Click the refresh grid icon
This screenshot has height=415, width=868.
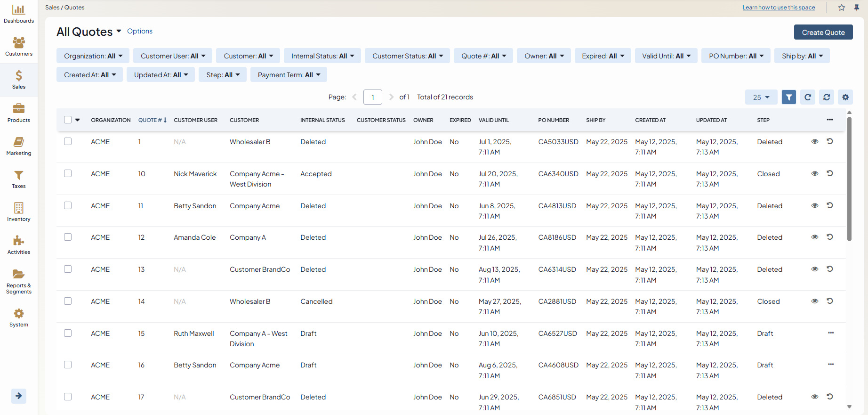808,97
